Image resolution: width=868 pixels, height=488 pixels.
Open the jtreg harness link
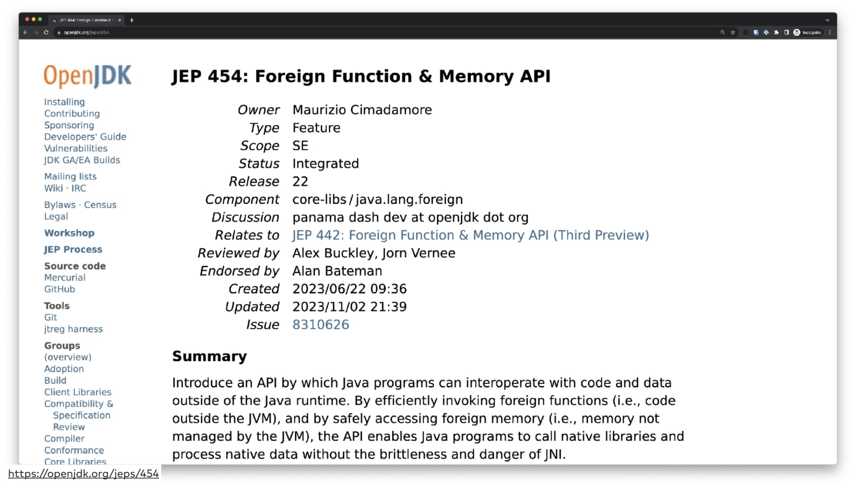click(73, 329)
